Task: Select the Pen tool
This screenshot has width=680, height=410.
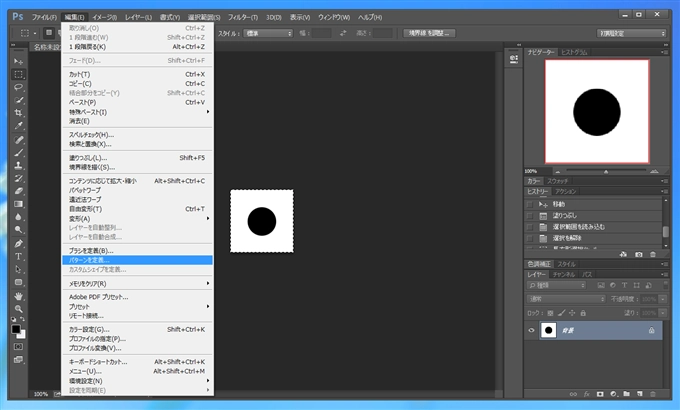Action: (18, 243)
